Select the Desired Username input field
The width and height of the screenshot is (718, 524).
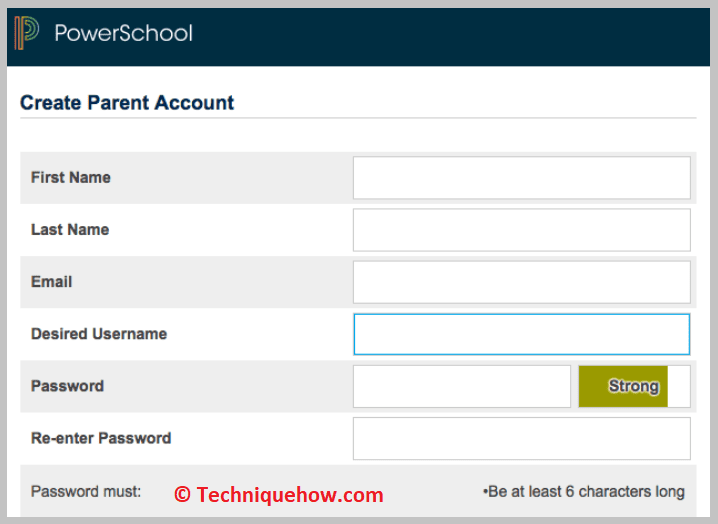tap(521, 334)
